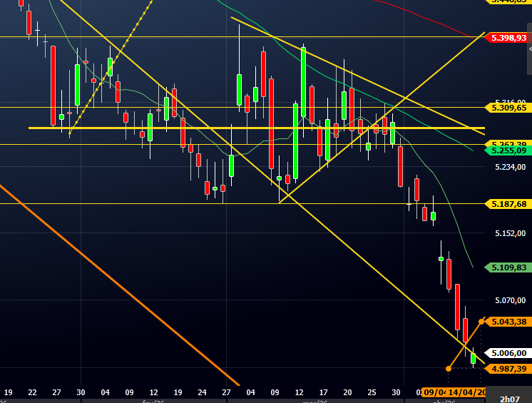This screenshot has width=532, height=403.
Task: Click the red 5.398,93 price tag
Action: (508, 38)
